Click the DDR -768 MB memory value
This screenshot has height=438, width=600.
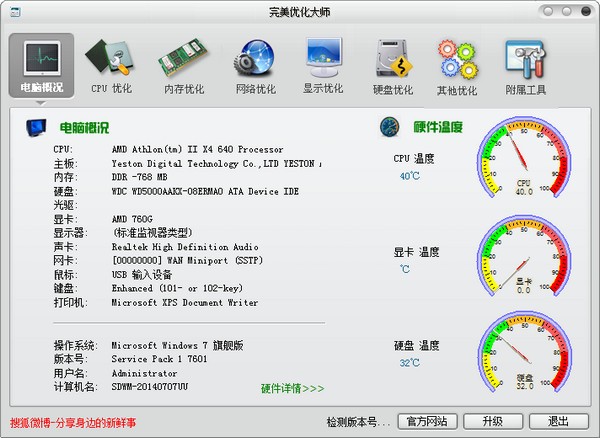[139, 177]
